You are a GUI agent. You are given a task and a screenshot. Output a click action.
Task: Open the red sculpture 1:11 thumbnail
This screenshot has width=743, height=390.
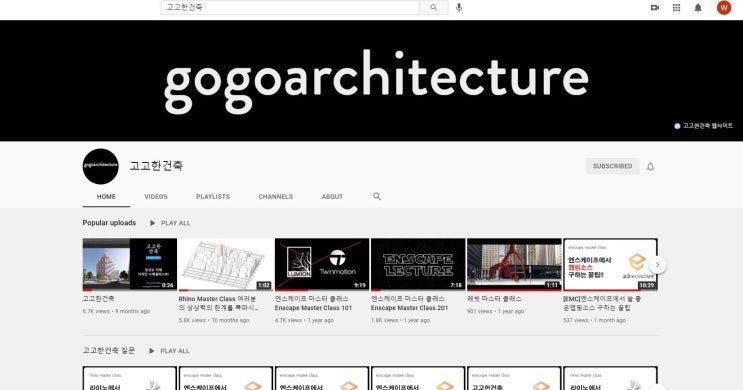coord(514,264)
